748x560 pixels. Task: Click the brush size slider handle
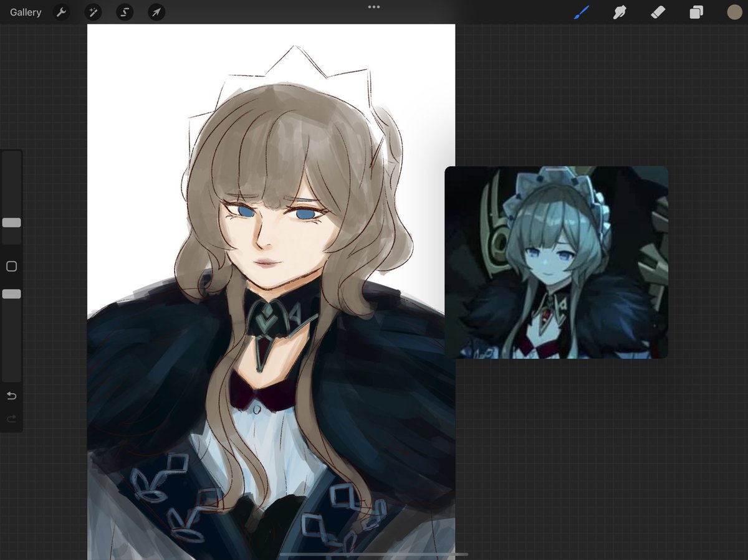11,222
